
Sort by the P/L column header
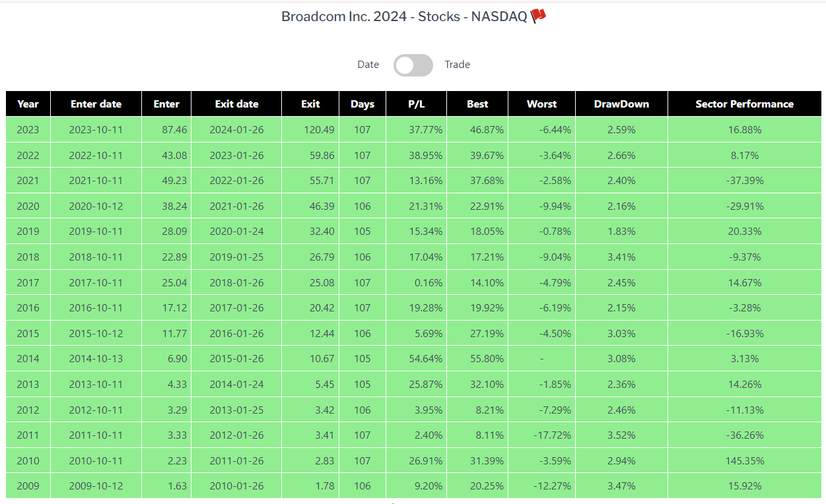coord(417,104)
